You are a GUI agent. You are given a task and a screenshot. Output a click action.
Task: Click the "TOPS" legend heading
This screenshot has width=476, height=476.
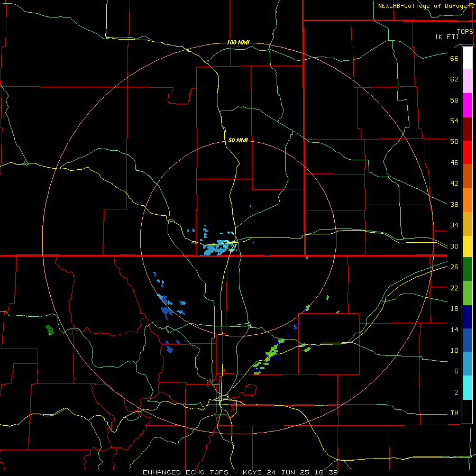[x=465, y=31]
